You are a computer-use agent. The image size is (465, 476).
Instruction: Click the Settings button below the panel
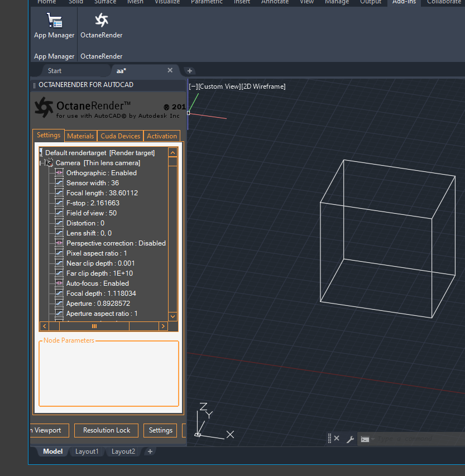point(160,430)
